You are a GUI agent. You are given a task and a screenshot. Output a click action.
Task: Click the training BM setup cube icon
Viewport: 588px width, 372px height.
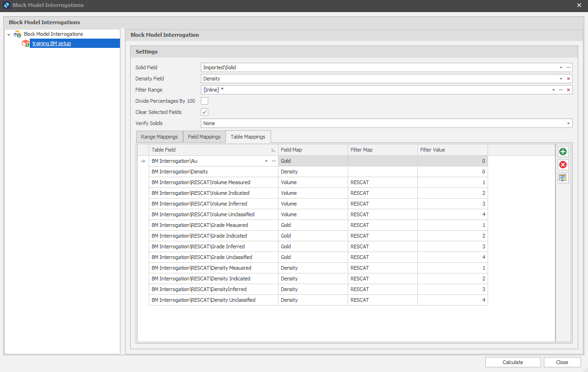(x=26, y=43)
